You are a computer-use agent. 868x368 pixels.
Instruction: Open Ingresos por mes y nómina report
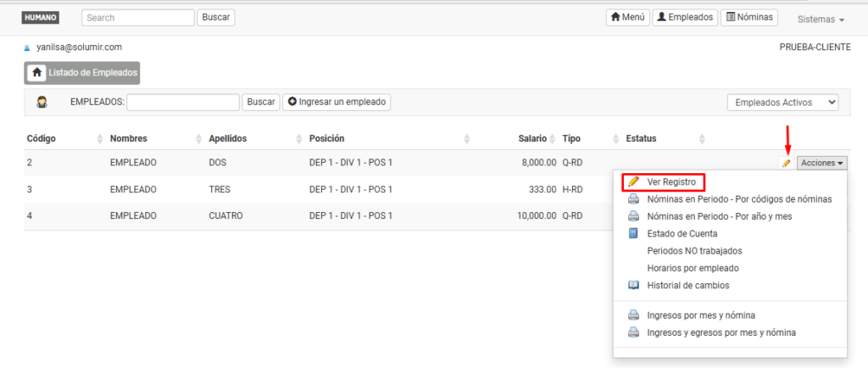tap(701, 315)
